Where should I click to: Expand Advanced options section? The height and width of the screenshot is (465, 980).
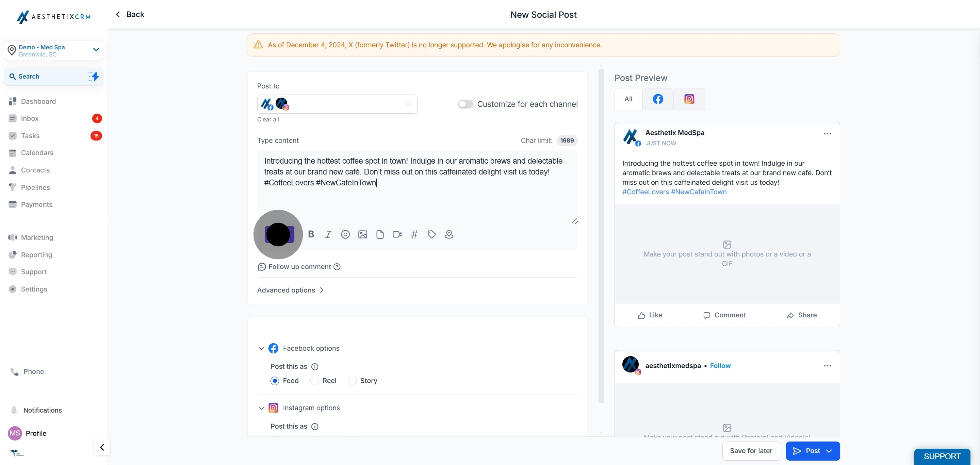pyautogui.click(x=290, y=290)
